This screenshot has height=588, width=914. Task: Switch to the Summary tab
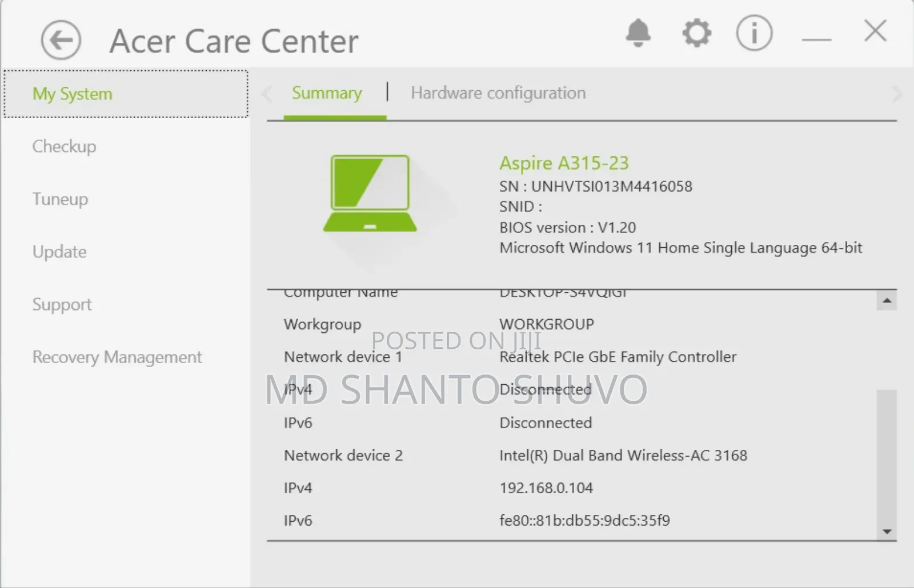[x=327, y=93]
